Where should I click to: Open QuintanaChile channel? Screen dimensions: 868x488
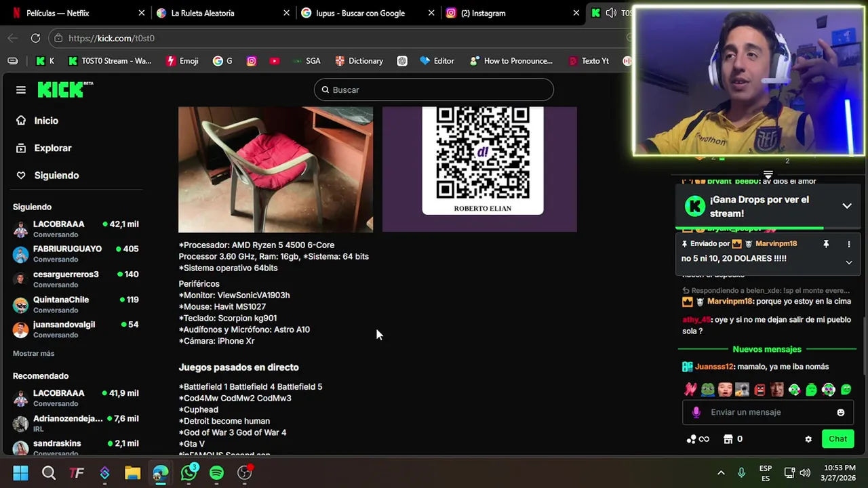[x=76, y=304]
